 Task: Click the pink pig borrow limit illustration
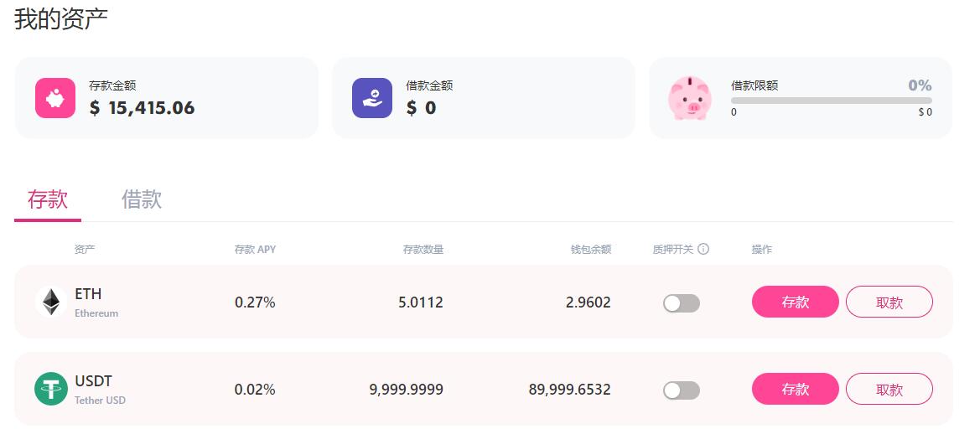[689, 98]
